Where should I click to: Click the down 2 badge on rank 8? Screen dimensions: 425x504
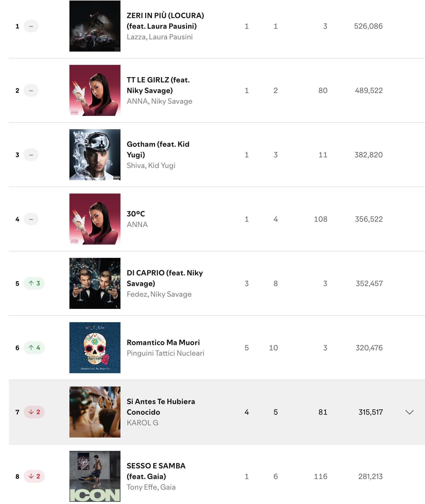click(34, 476)
